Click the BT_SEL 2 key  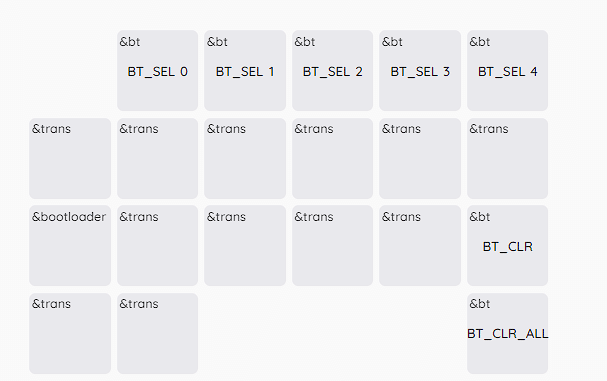333,70
